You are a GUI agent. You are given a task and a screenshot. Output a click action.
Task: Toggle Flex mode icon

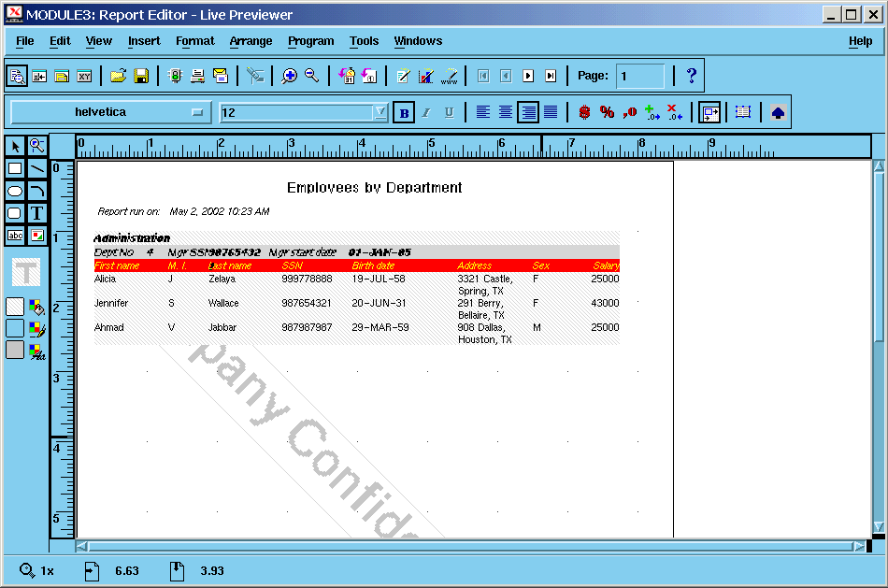point(709,113)
